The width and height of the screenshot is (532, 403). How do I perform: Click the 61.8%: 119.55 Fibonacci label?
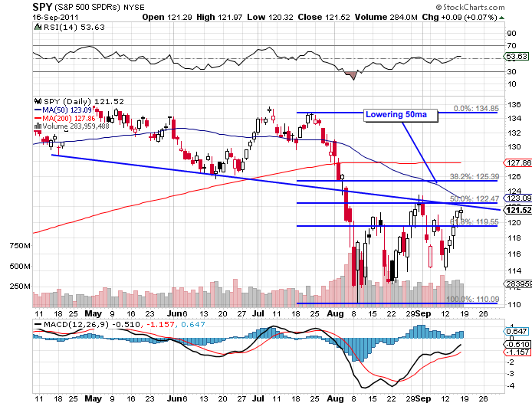(475, 222)
